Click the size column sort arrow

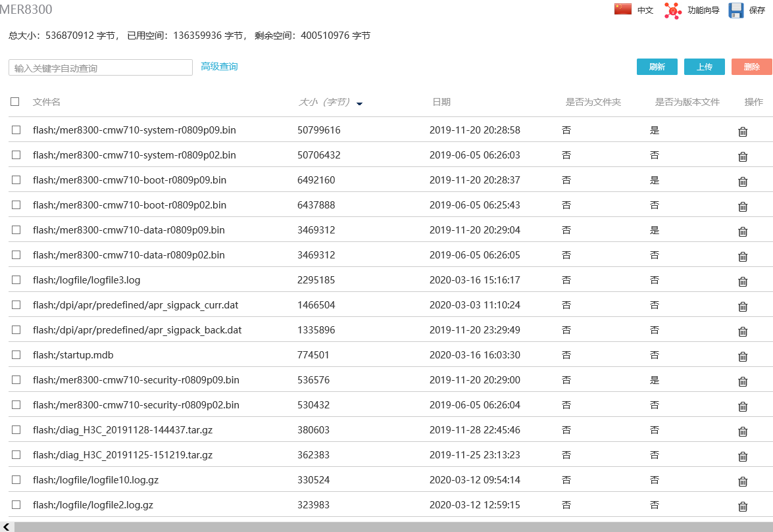tap(359, 103)
